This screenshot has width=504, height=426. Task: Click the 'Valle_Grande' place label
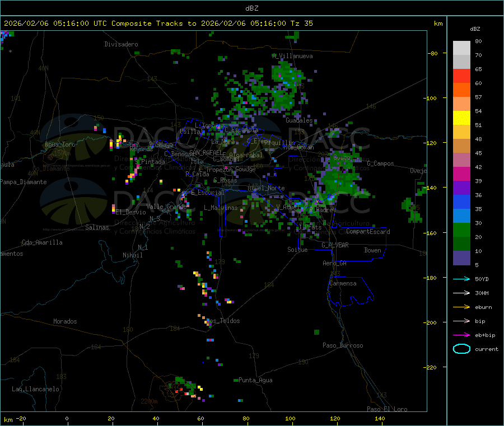tap(166, 207)
